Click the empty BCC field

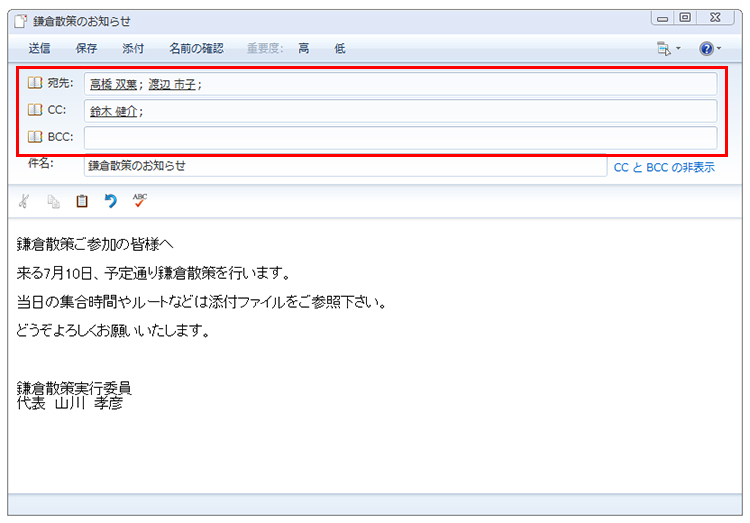[400, 138]
